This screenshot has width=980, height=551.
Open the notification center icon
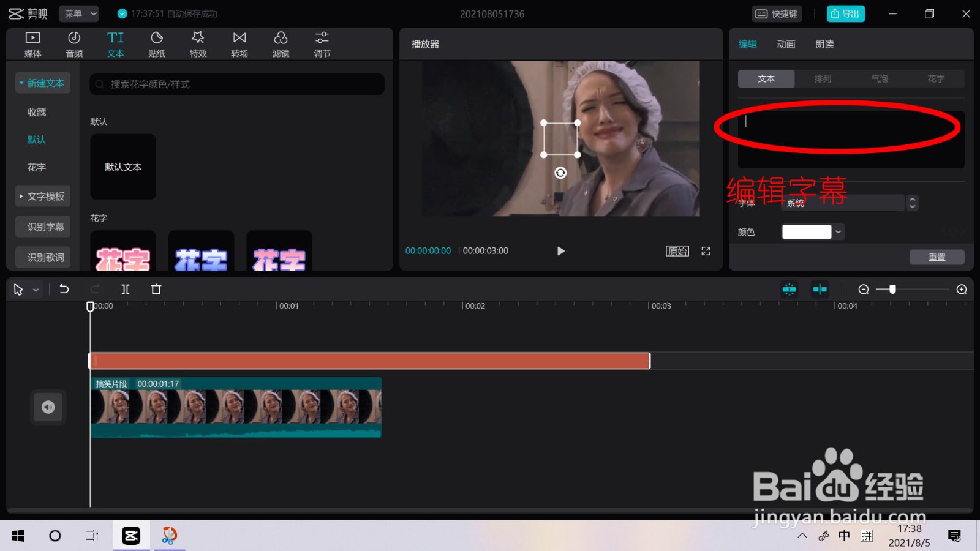click(954, 536)
